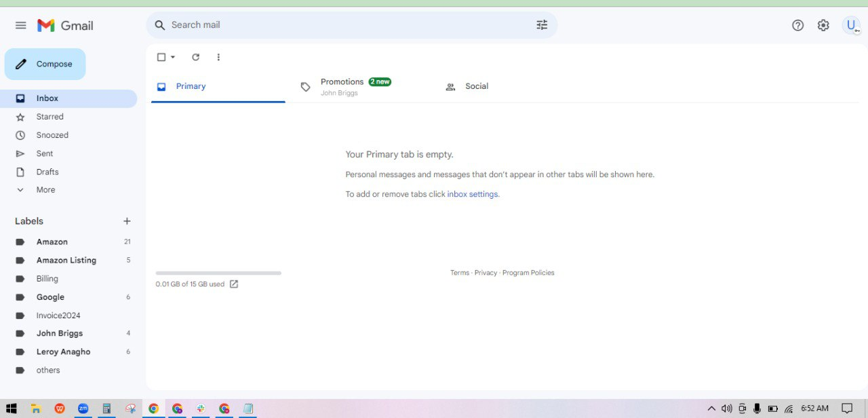Follow the inbox settings link
Image resolution: width=868 pixels, height=418 pixels.
pyautogui.click(x=473, y=194)
